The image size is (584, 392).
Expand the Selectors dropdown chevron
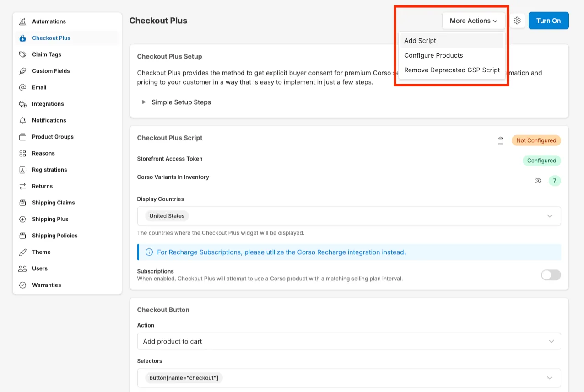[x=550, y=378]
